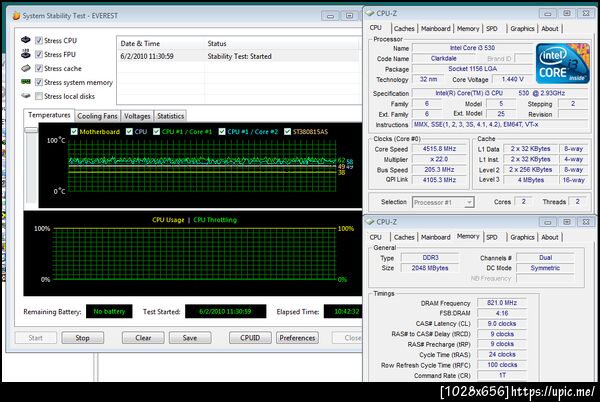Viewport: 600px width, 402px height.
Task: Select the 'Stability Test: Started' log row
Action: click(x=239, y=56)
